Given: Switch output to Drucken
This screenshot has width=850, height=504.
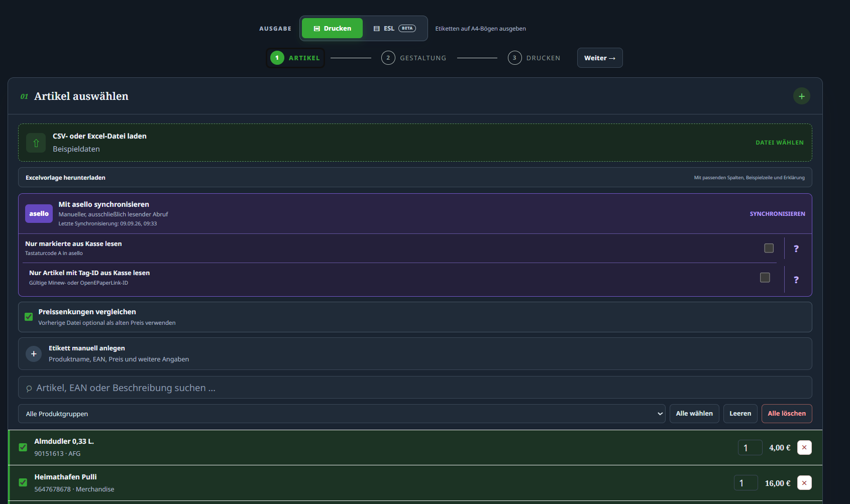Looking at the screenshot, I should tap(332, 28).
